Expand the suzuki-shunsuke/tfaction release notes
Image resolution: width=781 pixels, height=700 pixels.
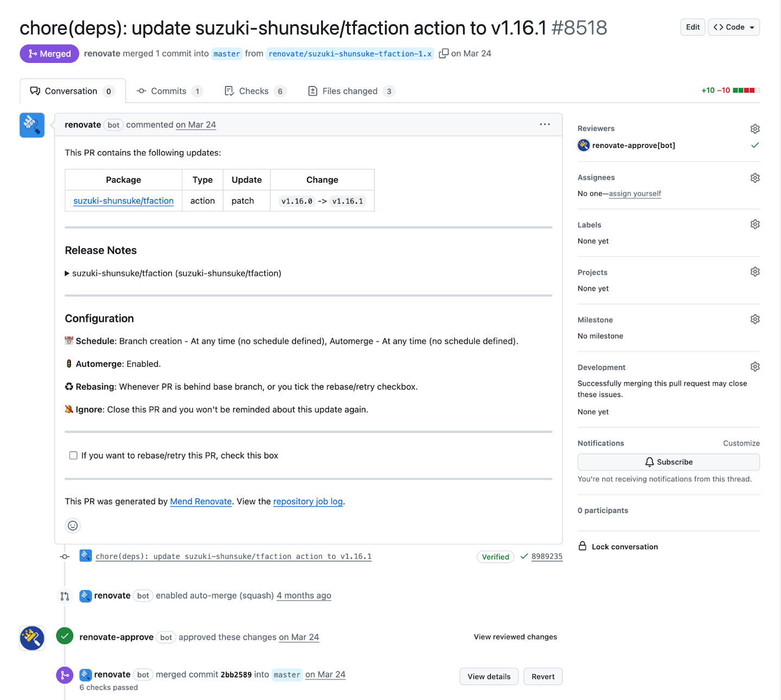[x=67, y=273]
